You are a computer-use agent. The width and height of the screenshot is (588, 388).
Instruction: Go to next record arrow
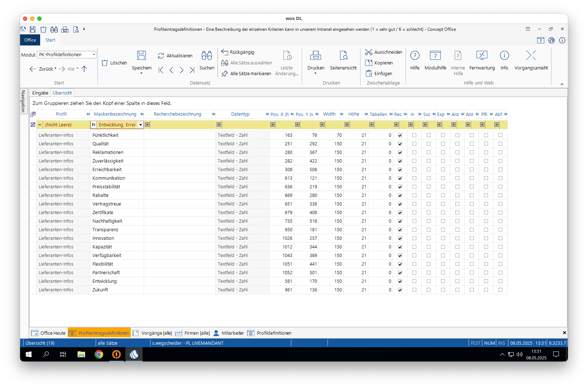(x=182, y=70)
